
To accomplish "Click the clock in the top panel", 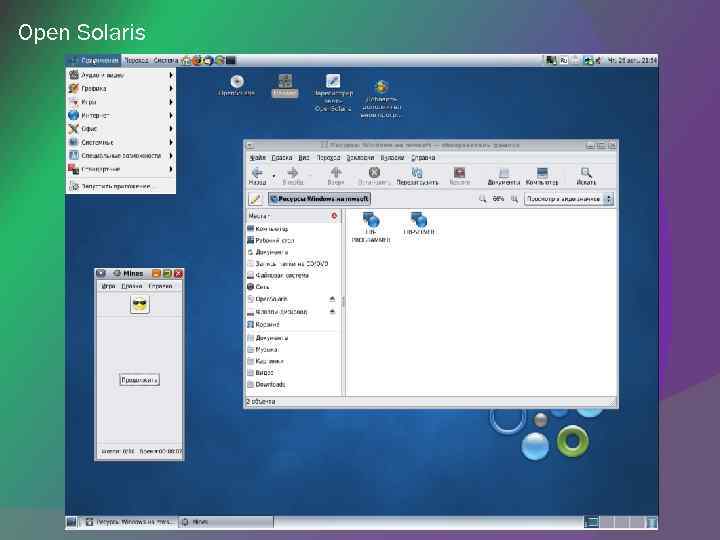I will pos(632,60).
